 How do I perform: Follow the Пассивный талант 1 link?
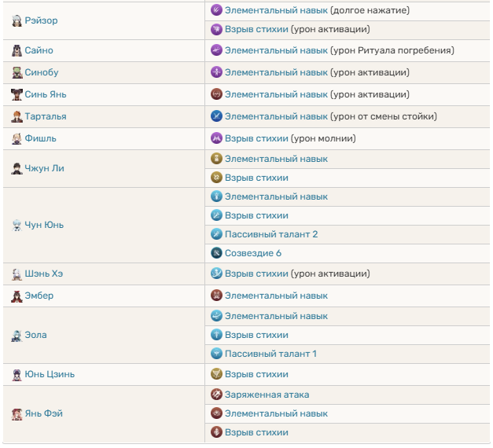[x=270, y=354]
